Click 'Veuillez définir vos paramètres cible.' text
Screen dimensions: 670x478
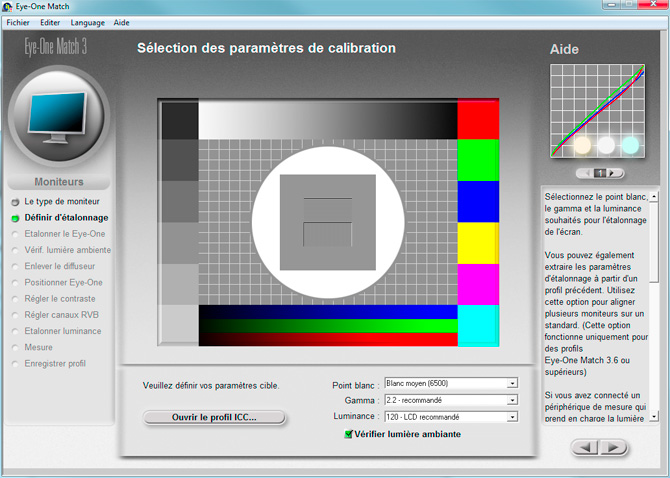(211, 386)
